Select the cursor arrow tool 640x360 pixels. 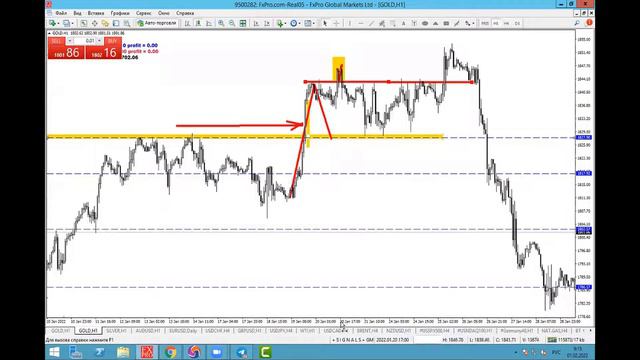325,23
